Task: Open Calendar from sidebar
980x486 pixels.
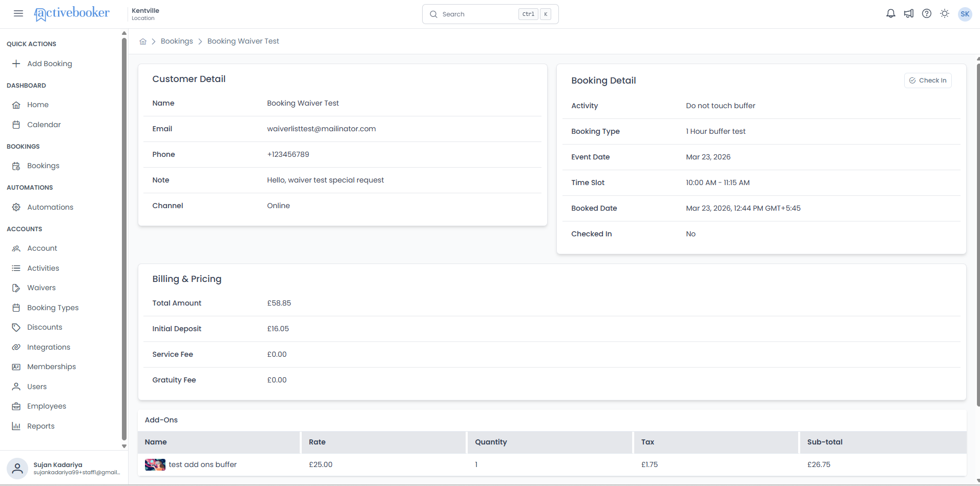Action: tap(44, 125)
